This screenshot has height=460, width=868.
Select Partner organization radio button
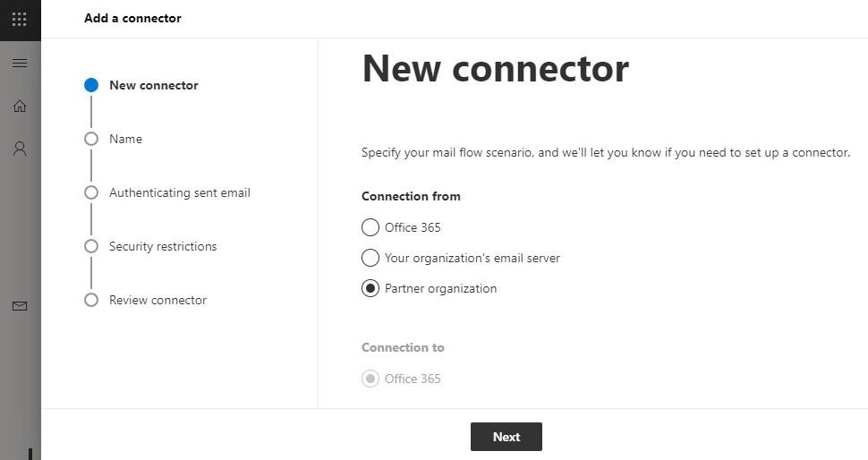(x=370, y=288)
